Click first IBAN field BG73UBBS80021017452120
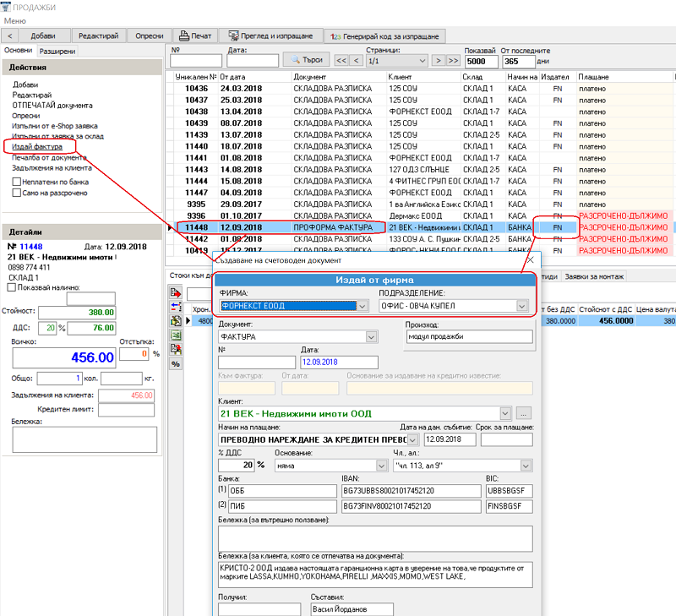 [412, 491]
